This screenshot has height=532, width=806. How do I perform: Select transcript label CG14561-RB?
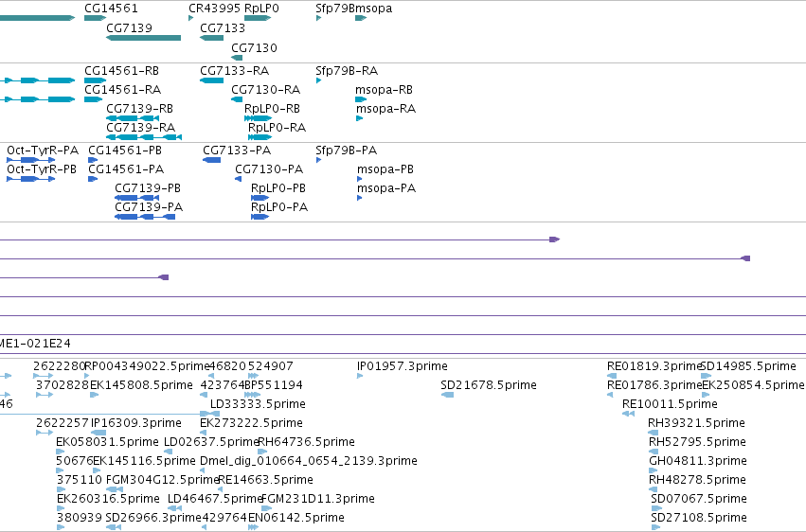click(122, 70)
